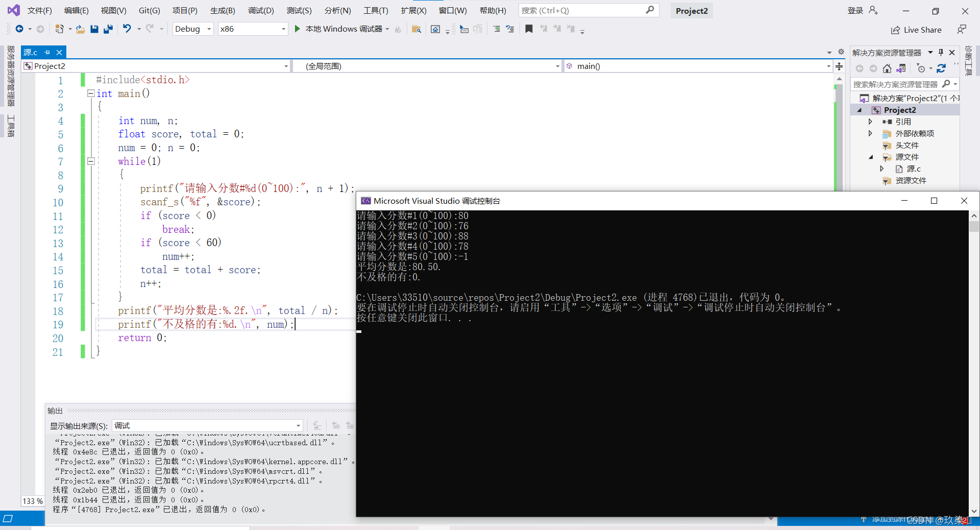Open the Git(G) menu

(x=149, y=10)
